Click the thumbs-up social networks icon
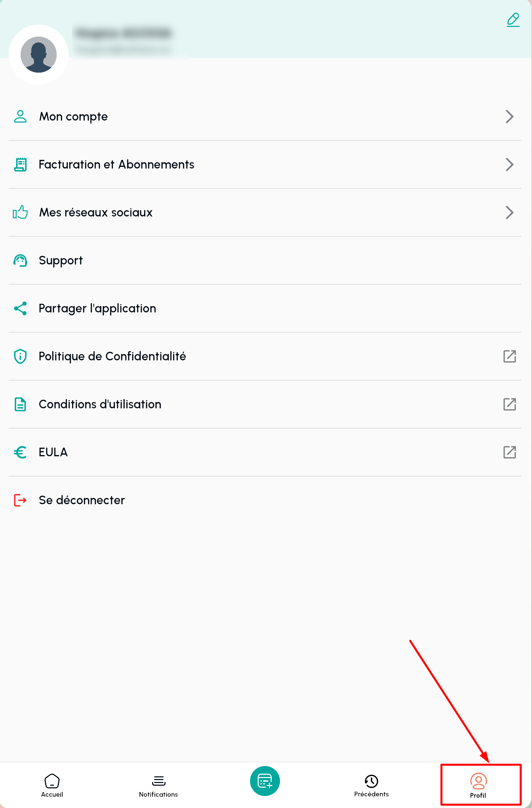The width and height of the screenshot is (532, 808). click(x=20, y=212)
